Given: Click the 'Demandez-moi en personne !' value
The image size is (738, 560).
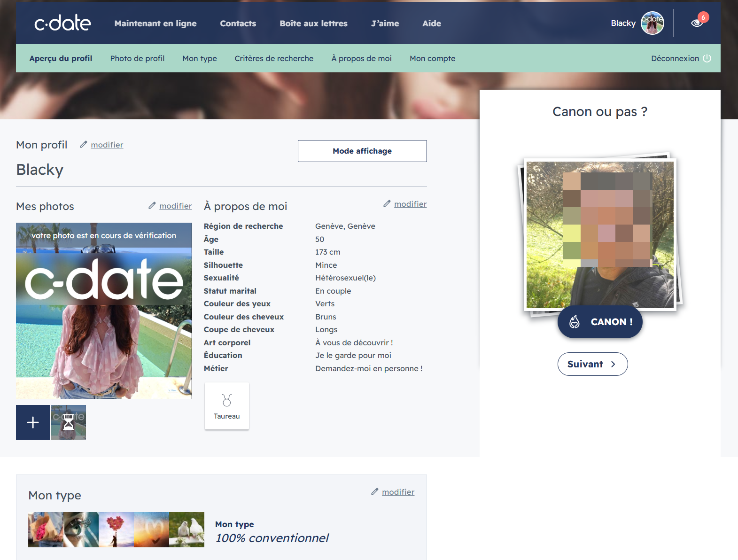Looking at the screenshot, I should click(369, 368).
